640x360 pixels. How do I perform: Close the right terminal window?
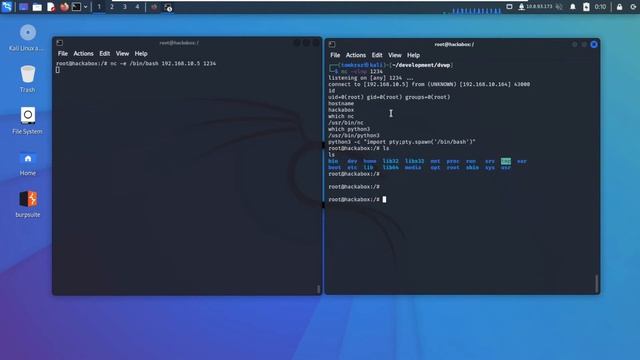point(594,44)
